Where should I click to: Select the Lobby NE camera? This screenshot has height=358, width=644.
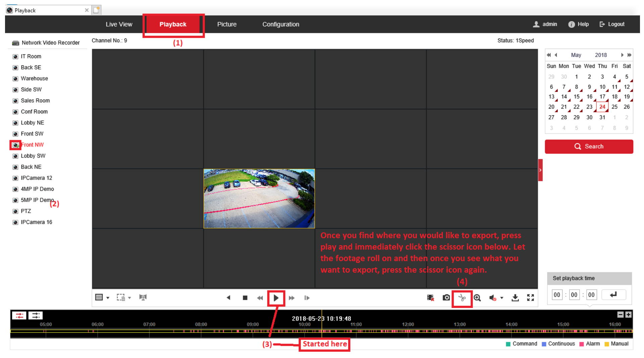(x=32, y=123)
